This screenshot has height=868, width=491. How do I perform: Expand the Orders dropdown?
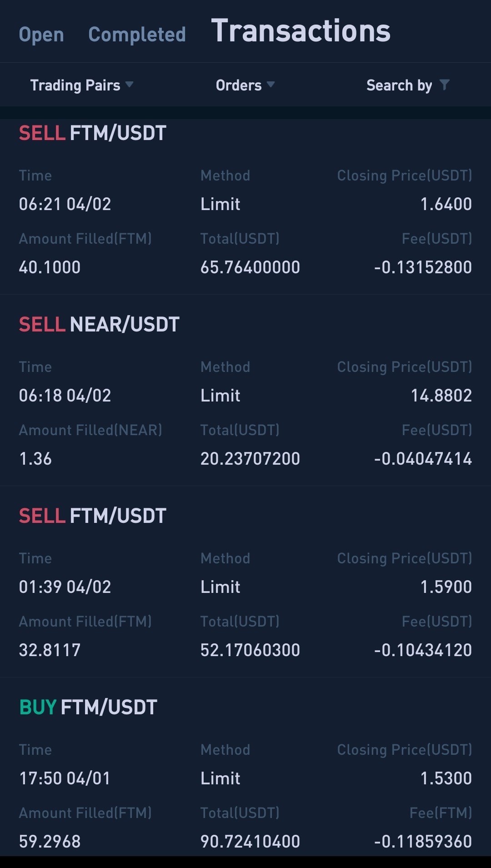click(245, 85)
